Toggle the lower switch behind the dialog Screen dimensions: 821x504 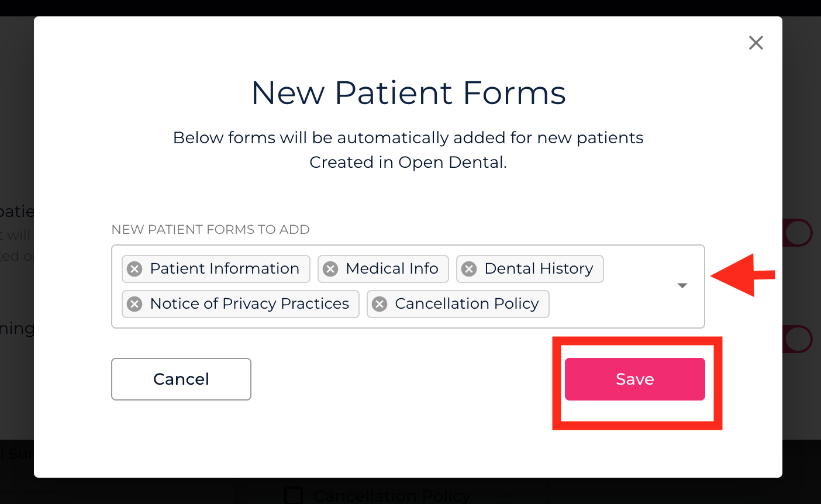(798, 339)
